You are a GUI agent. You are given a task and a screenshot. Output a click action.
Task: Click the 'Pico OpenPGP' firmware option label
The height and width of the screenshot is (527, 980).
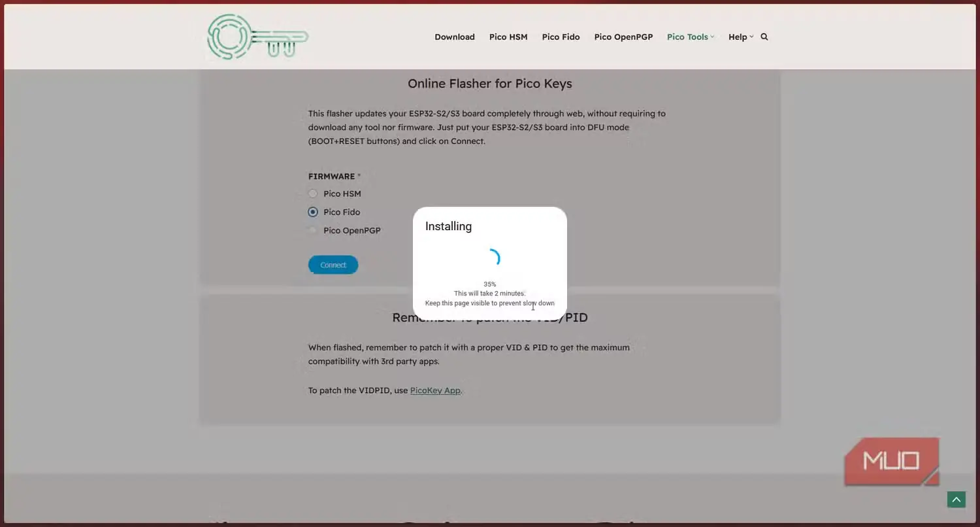coord(352,230)
